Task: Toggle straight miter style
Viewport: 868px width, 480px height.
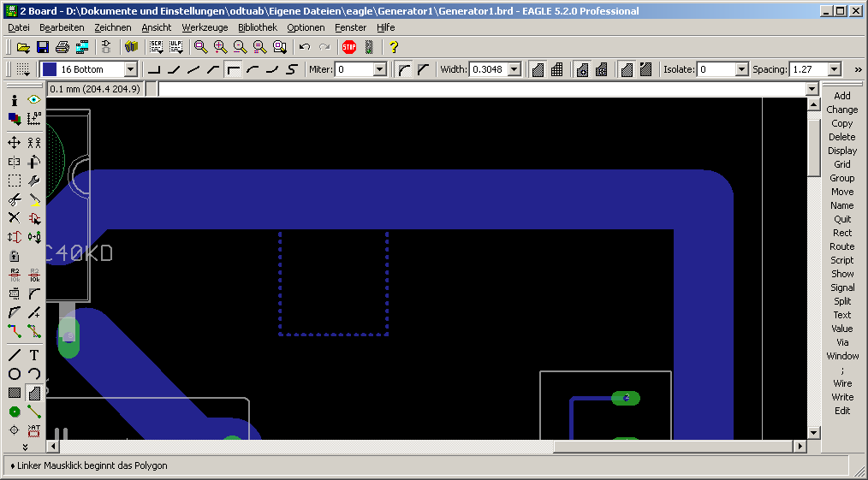Action: [x=424, y=69]
